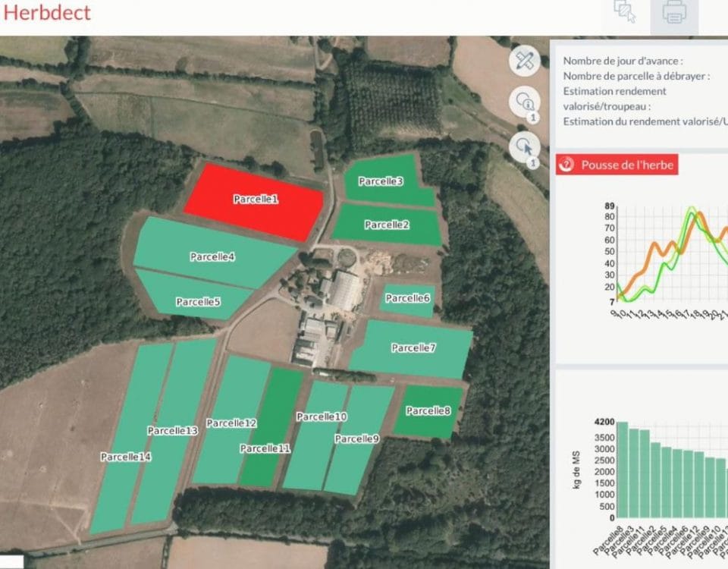Click the 'Estimation rendement' text line
This screenshot has width=728, height=569.
[x=615, y=91]
